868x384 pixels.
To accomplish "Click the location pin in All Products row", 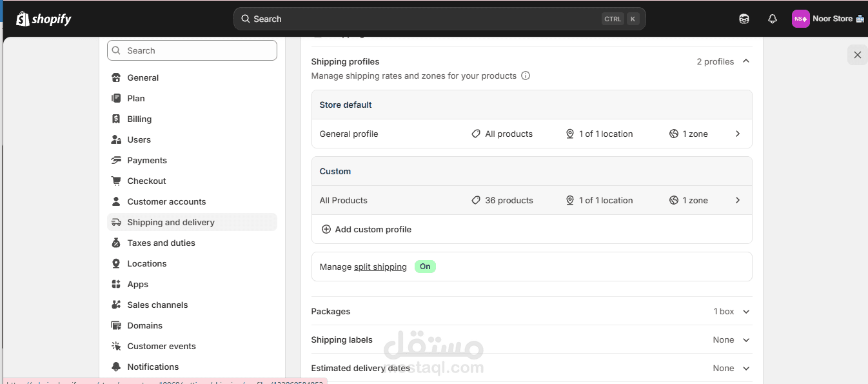I will 570,200.
